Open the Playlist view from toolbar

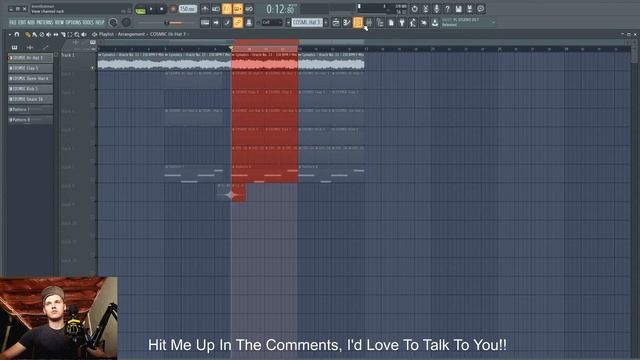(x=336, y=22)
